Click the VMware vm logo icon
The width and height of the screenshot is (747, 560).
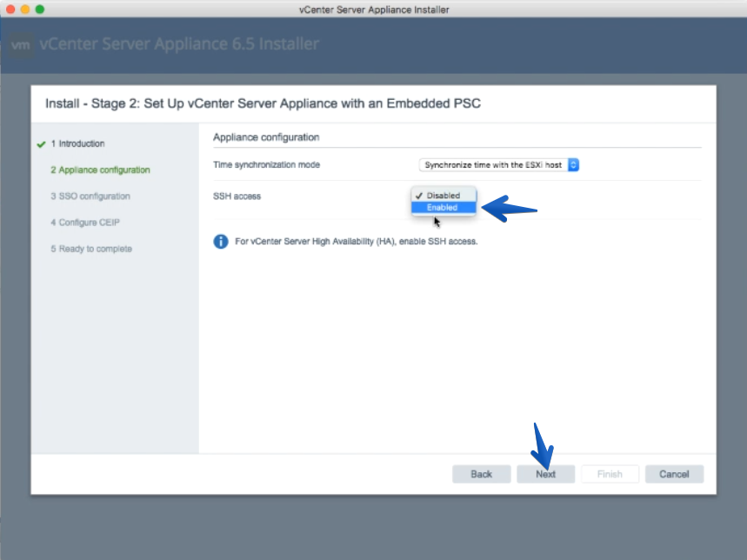coord(21,44)
